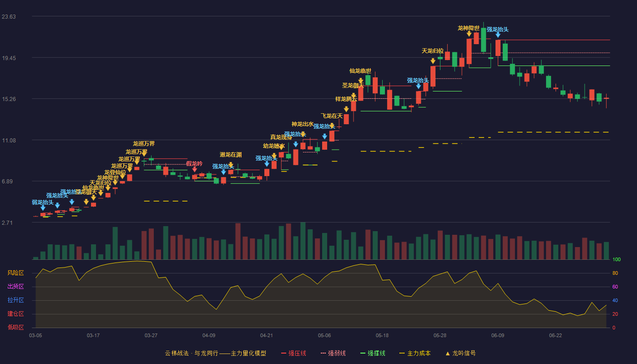Click the red 假龙吟 signal arrow
This screenshot has width=637, height=364.
(195, 170)
